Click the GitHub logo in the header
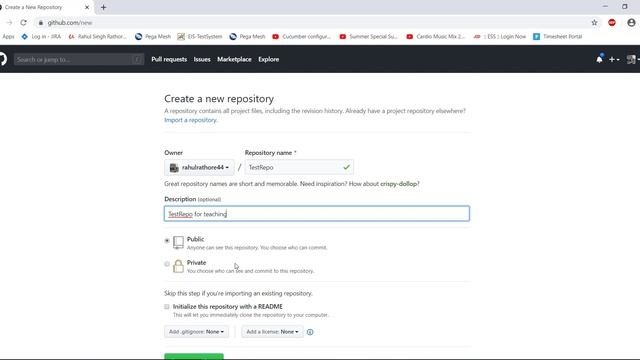The image size is (640, 360). point(2,59)
